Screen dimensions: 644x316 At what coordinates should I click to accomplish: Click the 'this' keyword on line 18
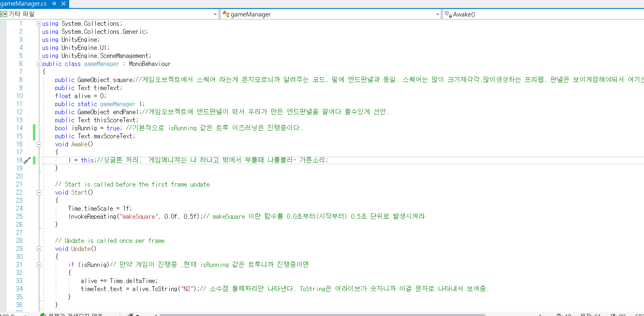[x=87, y=160]
